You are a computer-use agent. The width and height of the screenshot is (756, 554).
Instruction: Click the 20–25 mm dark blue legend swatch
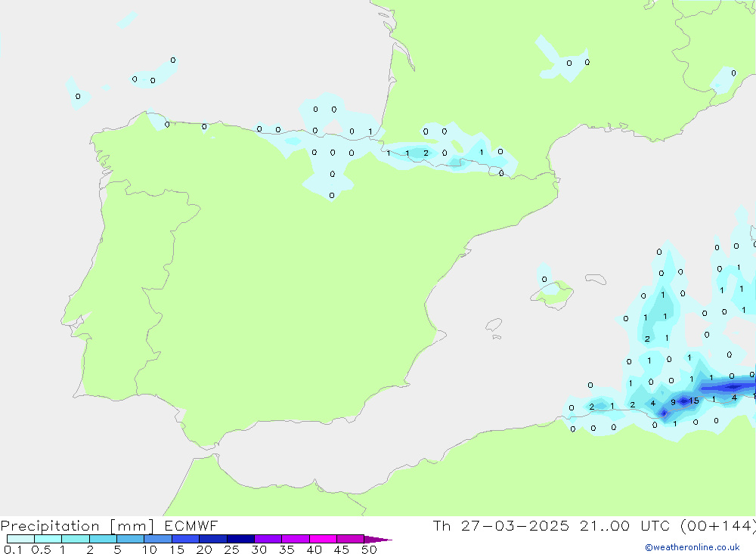[x=213, y=539]
